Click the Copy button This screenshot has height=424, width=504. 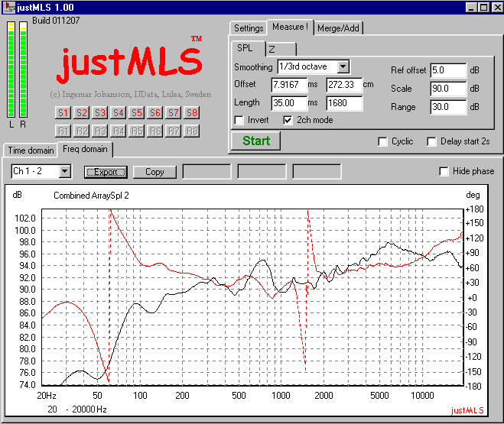[154, 172]
